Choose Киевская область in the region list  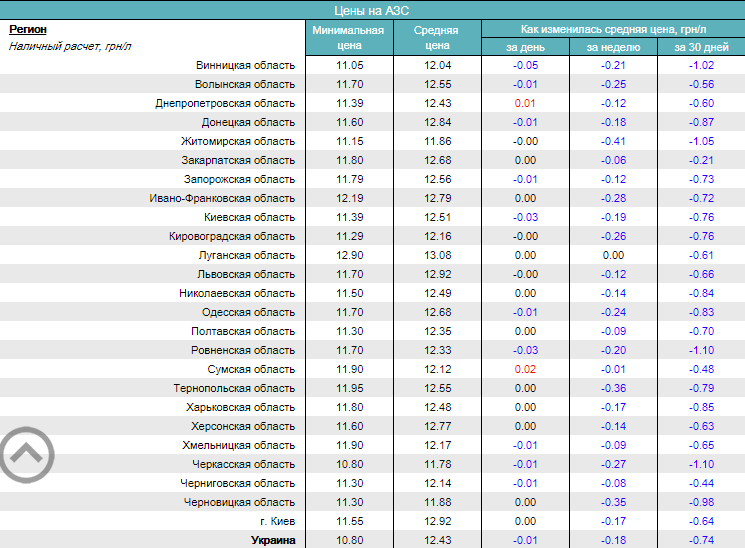click(x=249, y=217)
